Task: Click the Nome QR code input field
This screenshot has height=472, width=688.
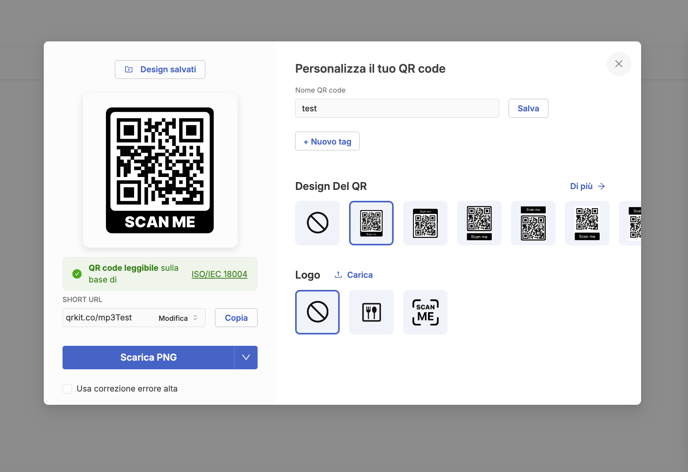Action: 397,108
